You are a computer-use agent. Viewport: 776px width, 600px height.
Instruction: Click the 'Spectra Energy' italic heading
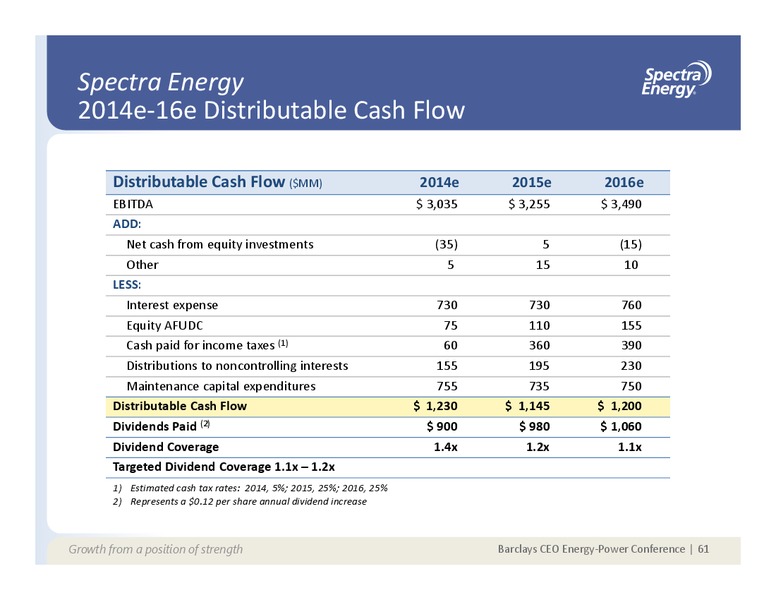click(160, 82)
